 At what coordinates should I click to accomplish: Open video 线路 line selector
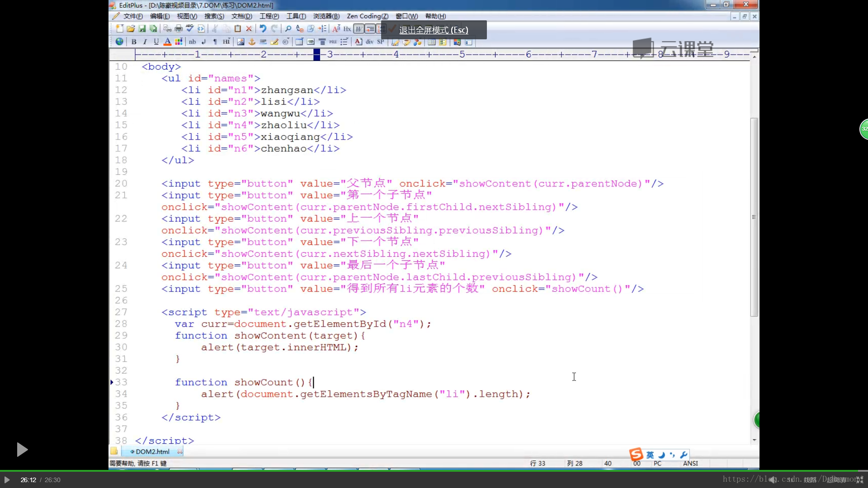[x=810, y=480]
